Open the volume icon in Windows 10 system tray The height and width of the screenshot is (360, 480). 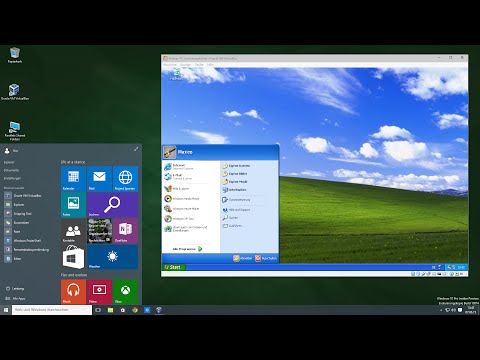pyautogui.click(x=454, y=310)
